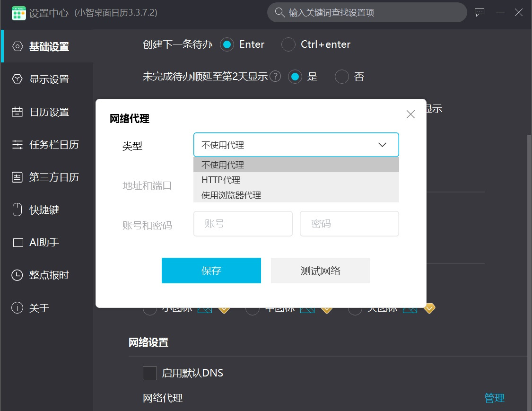Viewport: 532px width, 411px height.
Task: Select HTTP代理 from the proxy dropdown
Action: tap(220, 180)
